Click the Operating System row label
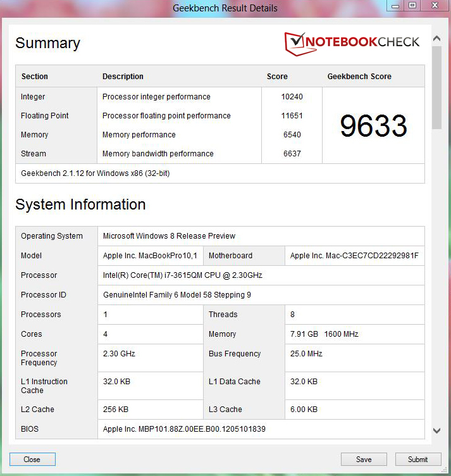Viewport: 451px width, 476px height. [x=52, y=236]
